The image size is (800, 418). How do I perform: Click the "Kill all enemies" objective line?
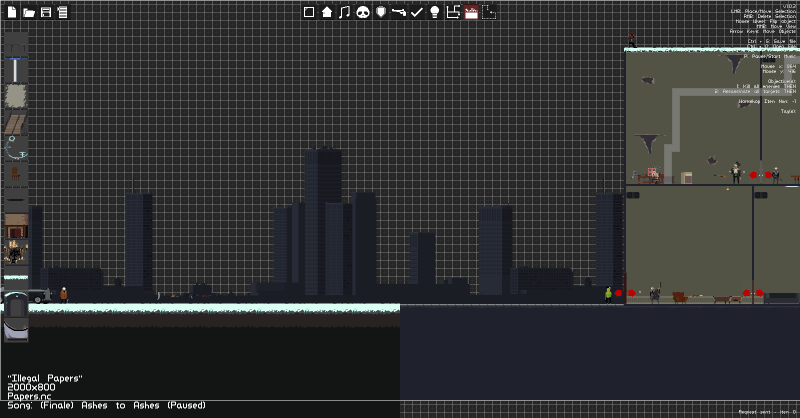click(x=766, y=86)
